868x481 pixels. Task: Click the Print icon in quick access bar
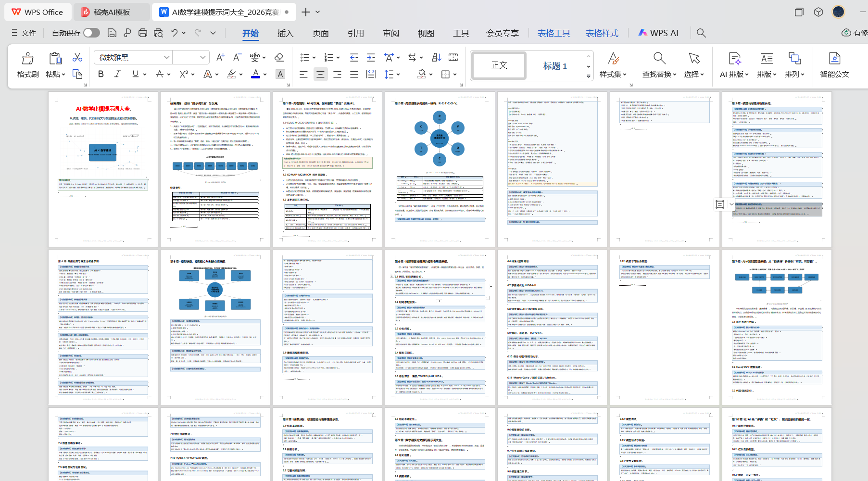coord(143,33)
